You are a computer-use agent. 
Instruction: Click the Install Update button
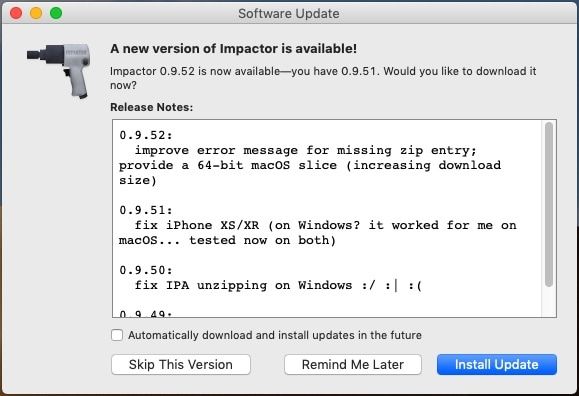(x=497, y=365)
